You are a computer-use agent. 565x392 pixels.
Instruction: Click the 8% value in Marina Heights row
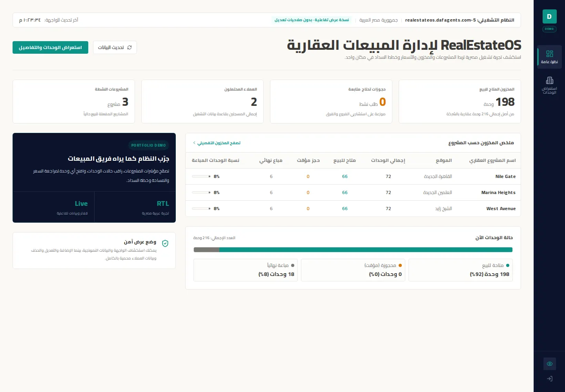click(x=217, y=192)
